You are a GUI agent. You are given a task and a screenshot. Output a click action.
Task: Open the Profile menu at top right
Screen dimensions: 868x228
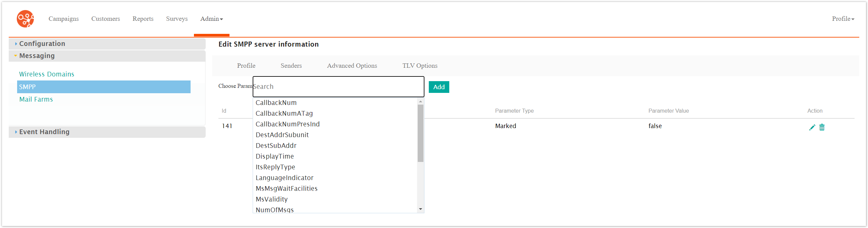843,19
